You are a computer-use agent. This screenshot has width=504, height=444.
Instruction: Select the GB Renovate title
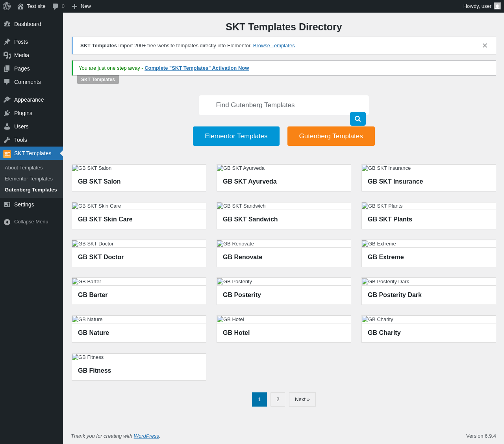(243, 257)
